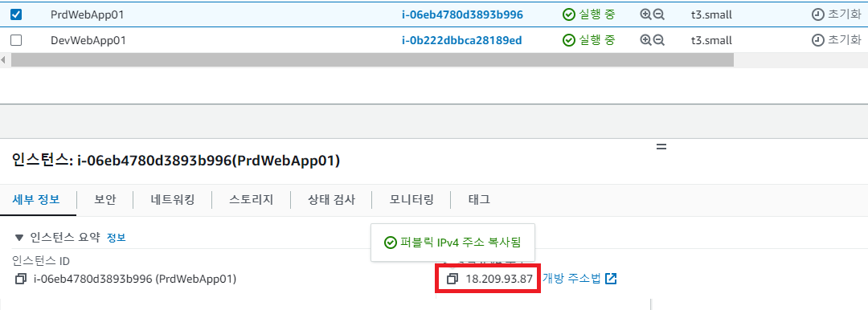Click the horizontal scrollbar thumb of instance table
Screen dimensions: 868x310
click(372, 59)
